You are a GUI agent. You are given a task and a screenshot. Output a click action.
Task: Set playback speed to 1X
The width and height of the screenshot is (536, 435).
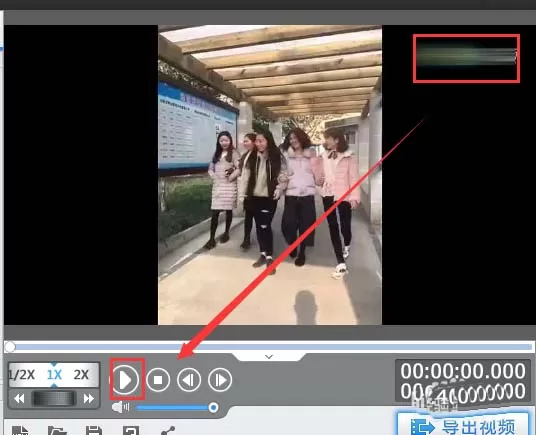pos(54,375)
